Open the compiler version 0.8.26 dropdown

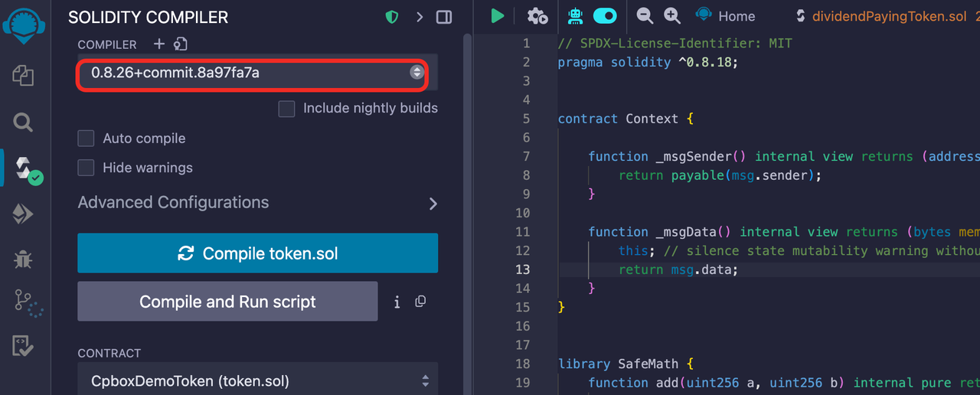252,73
